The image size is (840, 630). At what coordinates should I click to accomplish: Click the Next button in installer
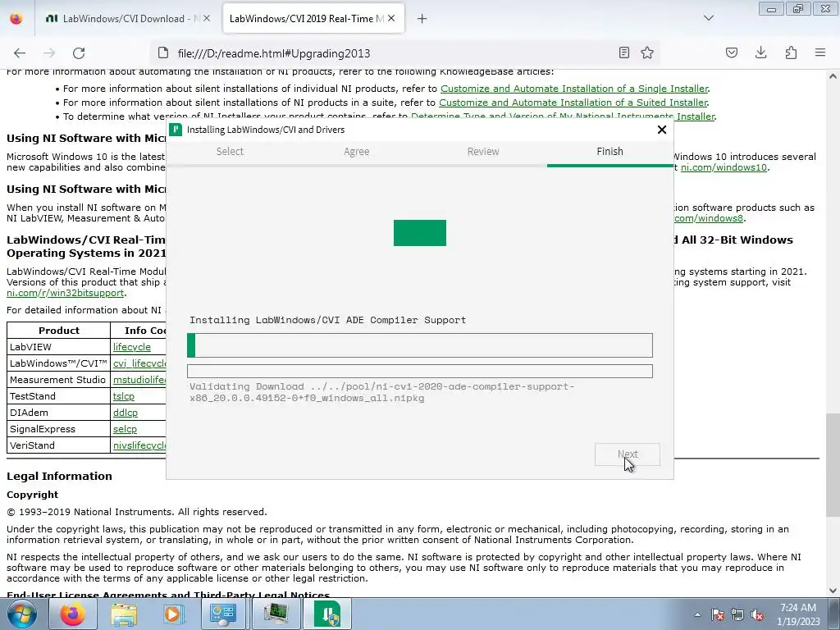pos(628,454)
